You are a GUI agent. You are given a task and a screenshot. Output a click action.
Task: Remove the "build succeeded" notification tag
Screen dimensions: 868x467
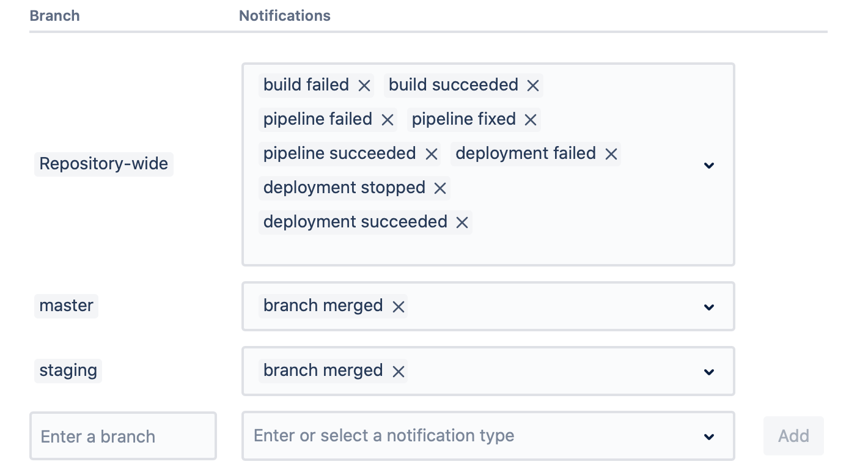point(533,86)
